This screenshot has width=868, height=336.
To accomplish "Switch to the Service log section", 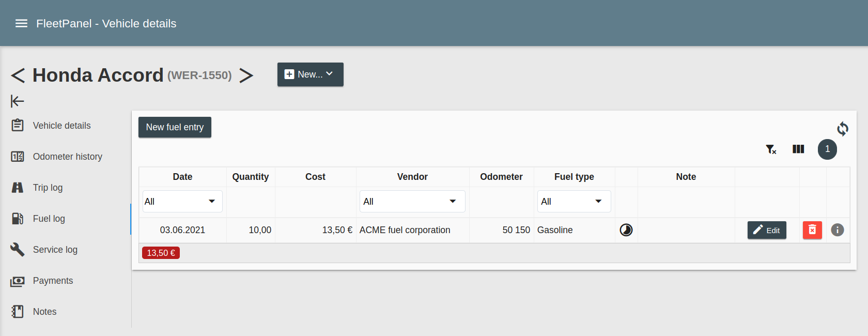I will 55,250.
